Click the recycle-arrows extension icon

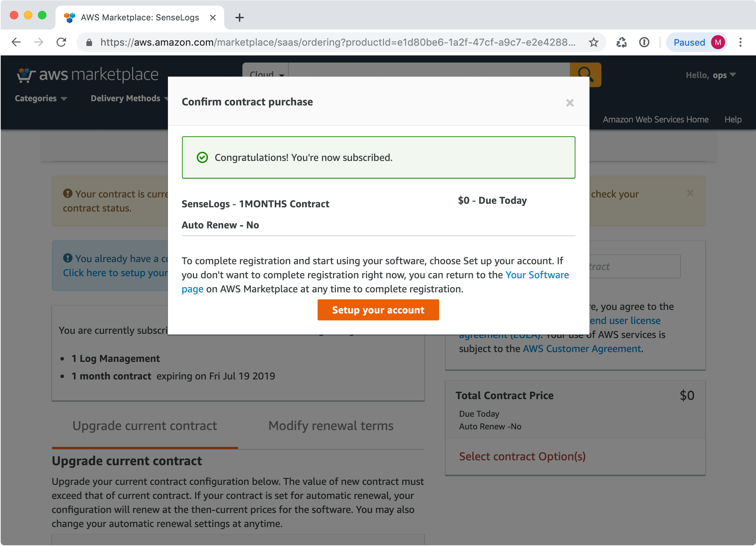(621, 43)
